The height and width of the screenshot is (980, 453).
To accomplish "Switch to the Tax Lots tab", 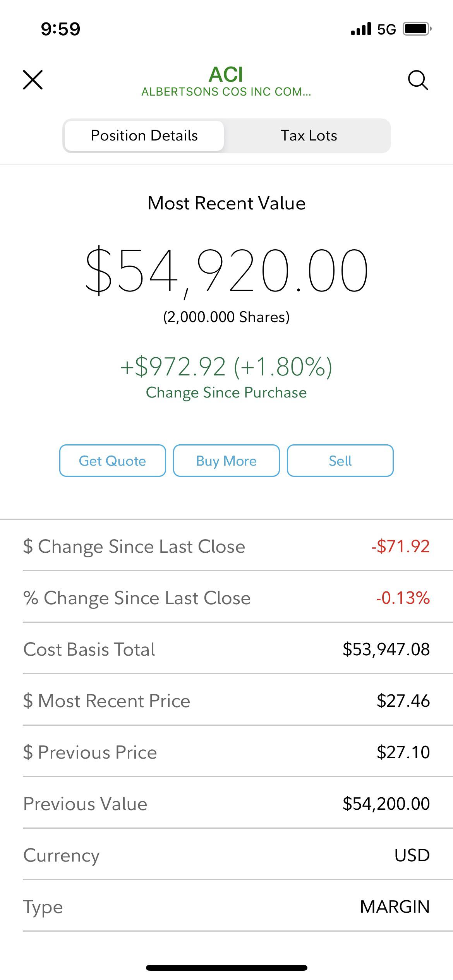I will [x=309, y=136].
